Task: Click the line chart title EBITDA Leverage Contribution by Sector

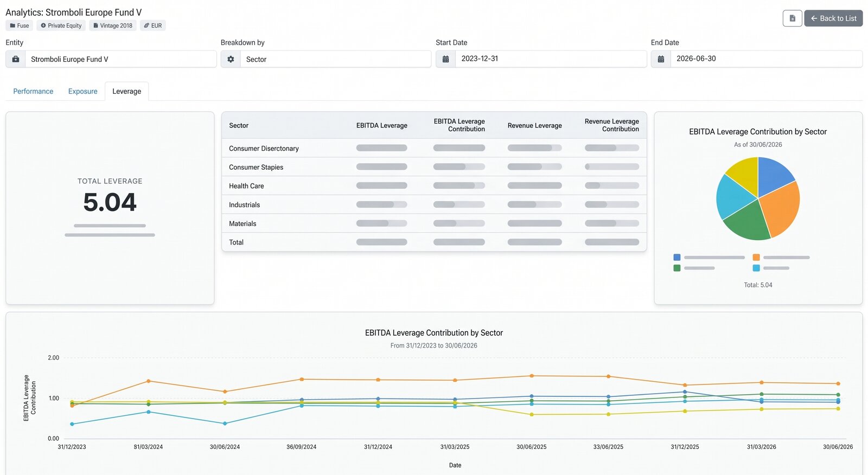Action: (434, 333)
